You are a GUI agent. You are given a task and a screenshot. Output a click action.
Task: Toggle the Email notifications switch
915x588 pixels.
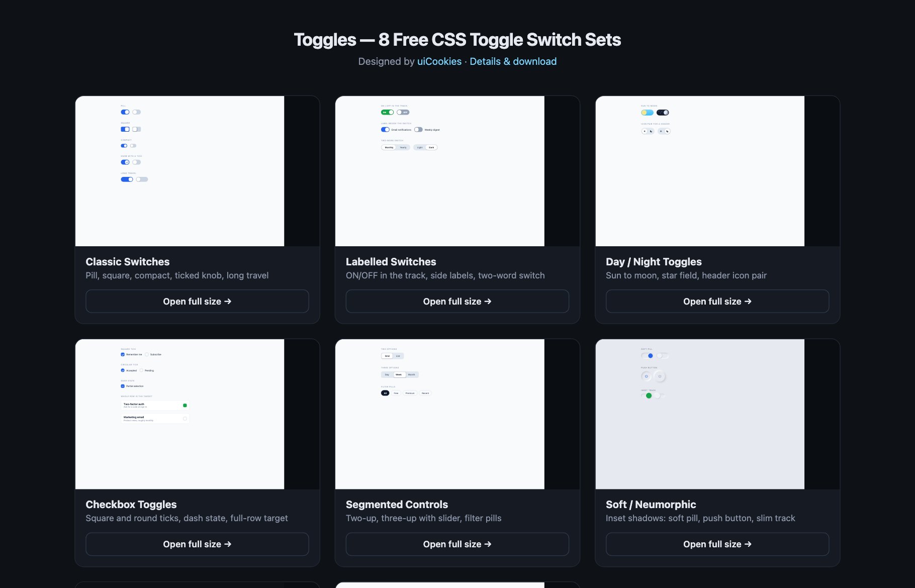tap(385, 130)
